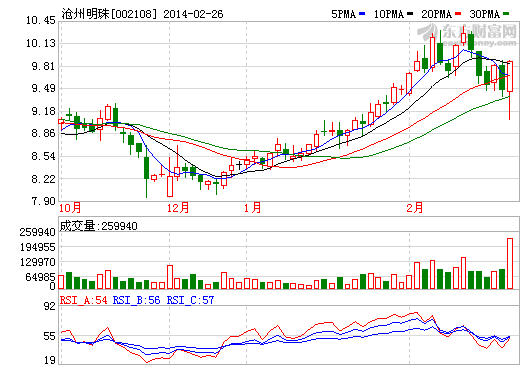Viewport: 520px width, 365px height.
Task: Click the red 20PMA legend swatch
Action: pyautogui.click(x=458, y=14)
